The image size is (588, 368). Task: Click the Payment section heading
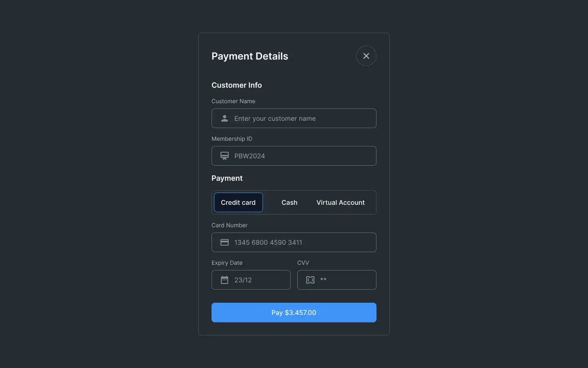[227, 178]
